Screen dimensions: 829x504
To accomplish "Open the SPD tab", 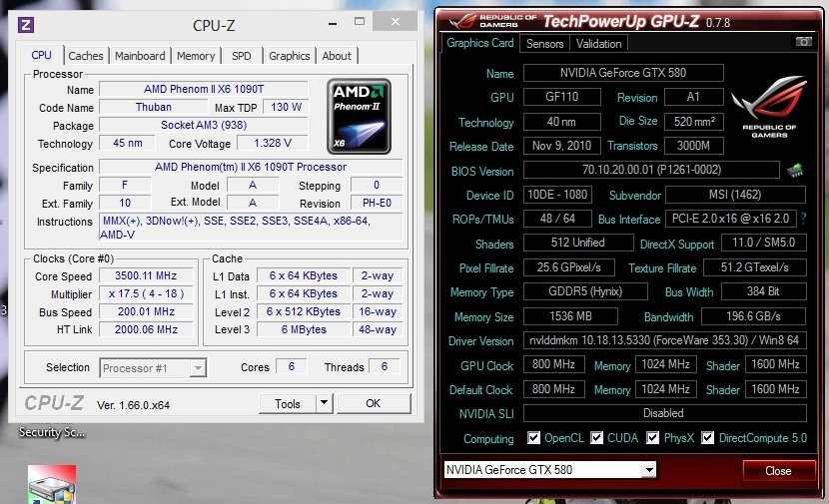I will click(242, 56).
